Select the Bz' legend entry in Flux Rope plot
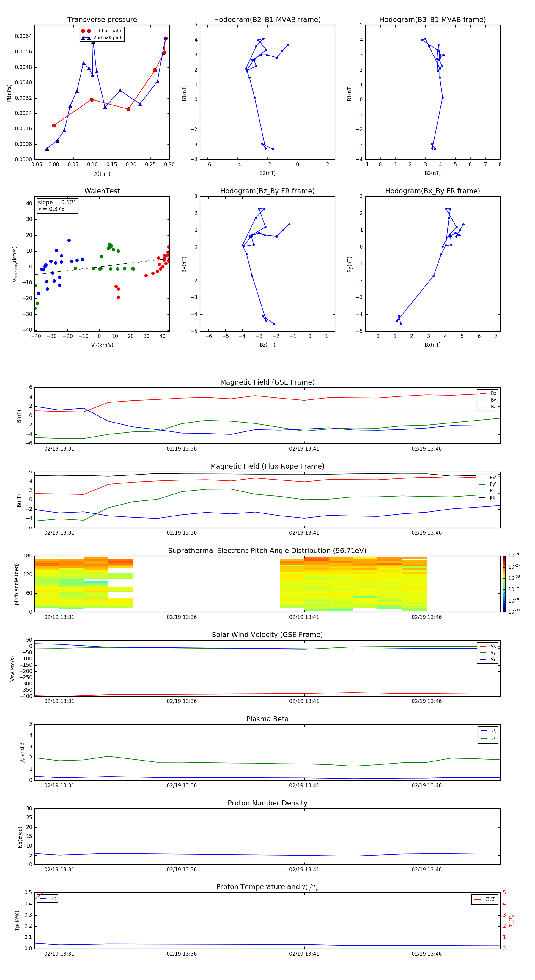Image resolution: width=535 pixels, height=980 pixels. (x=487, y=491)
